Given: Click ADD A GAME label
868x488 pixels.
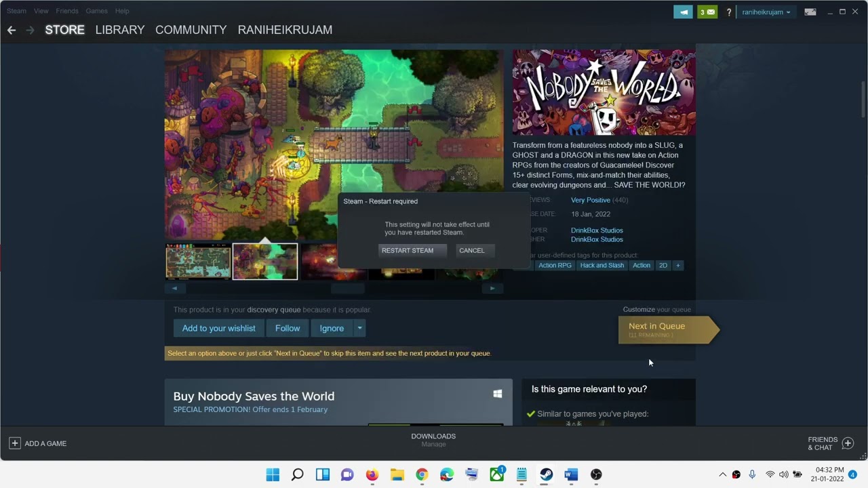Looking at the screenshot, I should point(45,443).
